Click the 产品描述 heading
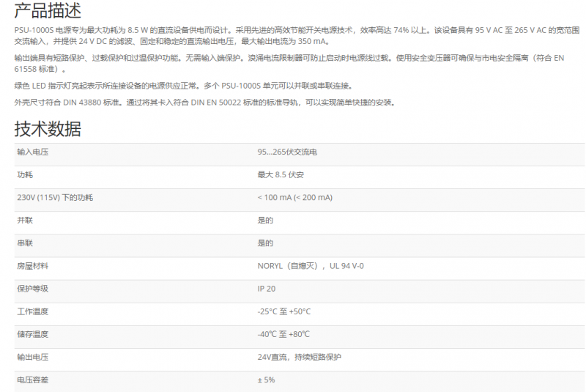 (x=48, y=12)
